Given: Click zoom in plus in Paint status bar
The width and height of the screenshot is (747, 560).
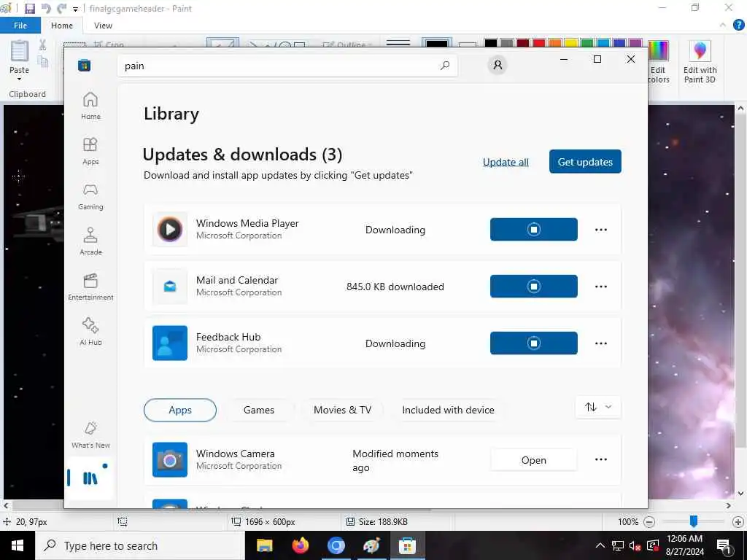Looking at the screenshot, I should pos(738,522).
